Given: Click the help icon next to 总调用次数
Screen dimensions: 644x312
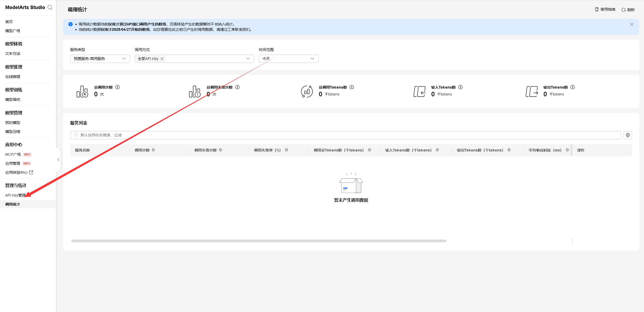Looking at the screenshot, I should pyautogui.click(x=118, y=87).
